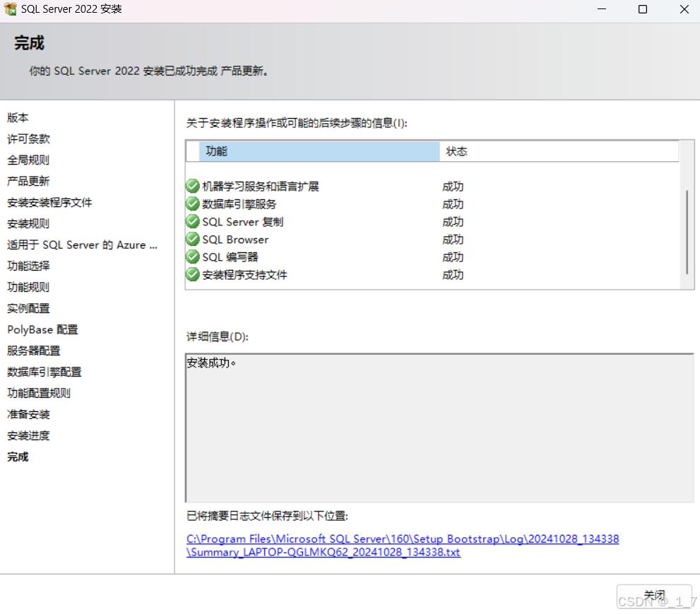Select the 安装进度 step
The image size is (700, 614).
[x=29, y=435]
